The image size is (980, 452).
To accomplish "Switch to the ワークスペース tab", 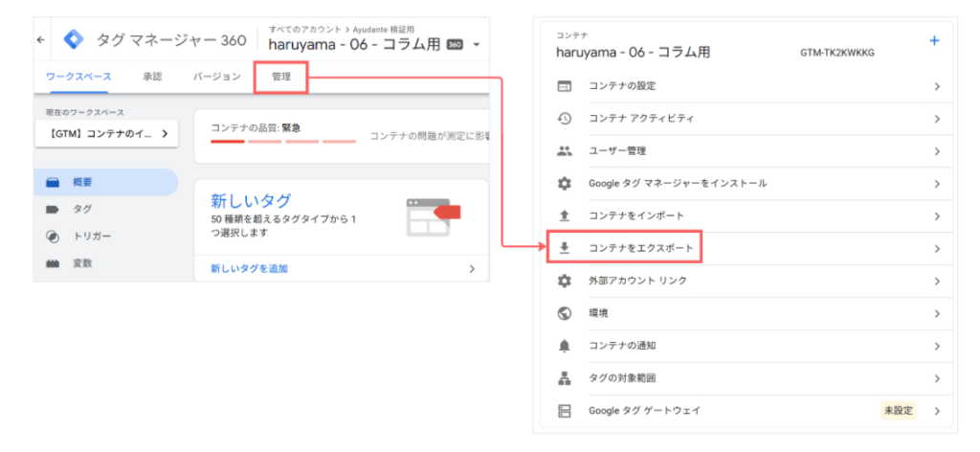I will point(78,77).
